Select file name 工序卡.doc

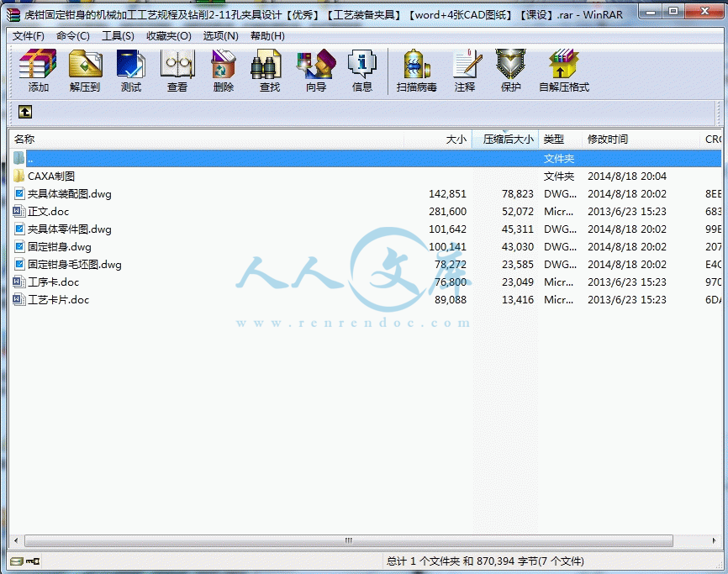[x=54, y=282]
